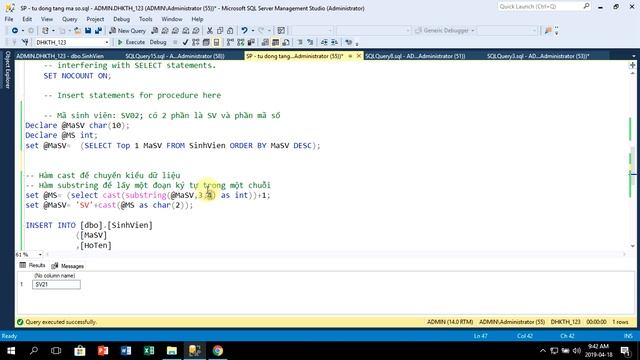Select Results to File icon

pyautogui.click(x=286, y=42)
